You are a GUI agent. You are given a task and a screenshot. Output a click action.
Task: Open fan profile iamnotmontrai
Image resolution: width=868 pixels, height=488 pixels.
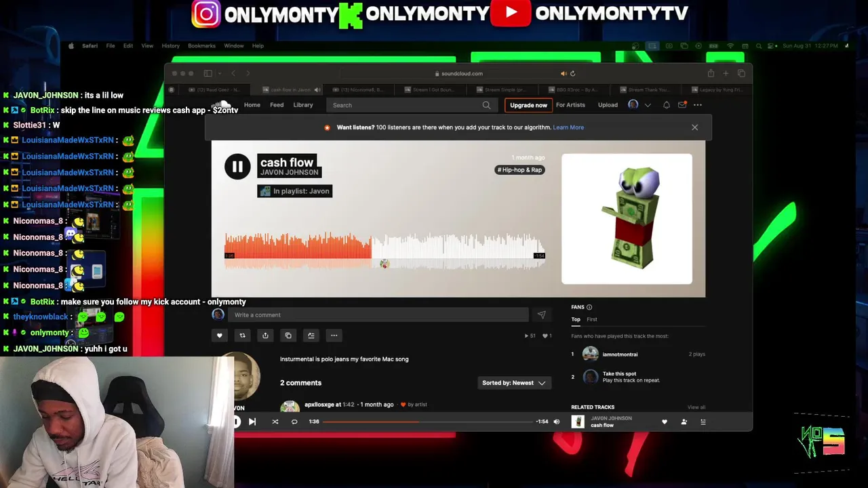(620, 354)
